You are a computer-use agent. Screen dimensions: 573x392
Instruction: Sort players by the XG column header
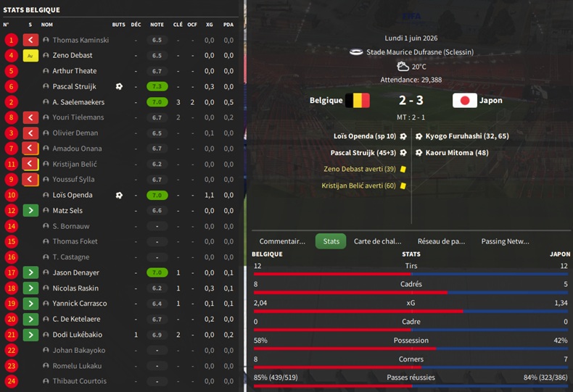[x=209, y=25]
